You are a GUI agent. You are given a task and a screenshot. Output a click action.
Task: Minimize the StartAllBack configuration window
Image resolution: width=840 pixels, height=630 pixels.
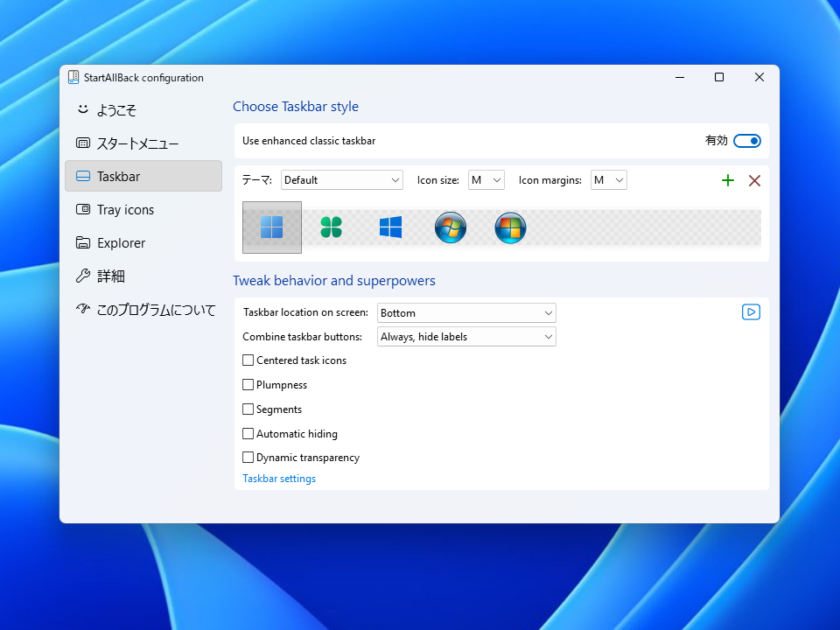[680, 77]
